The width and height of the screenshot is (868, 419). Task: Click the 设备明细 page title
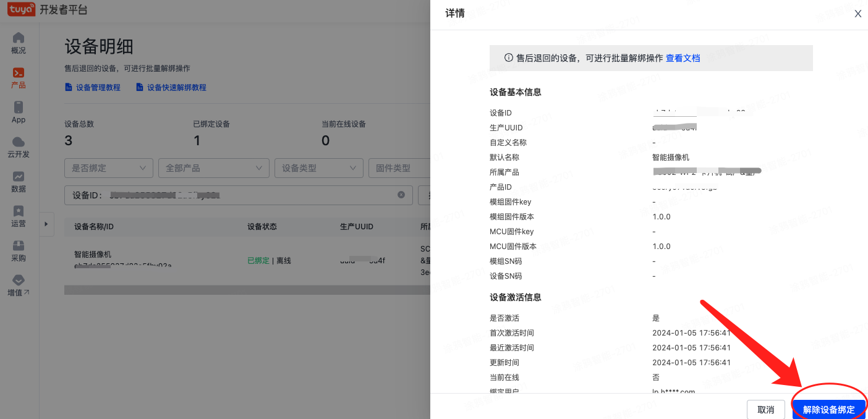point(99,46)
